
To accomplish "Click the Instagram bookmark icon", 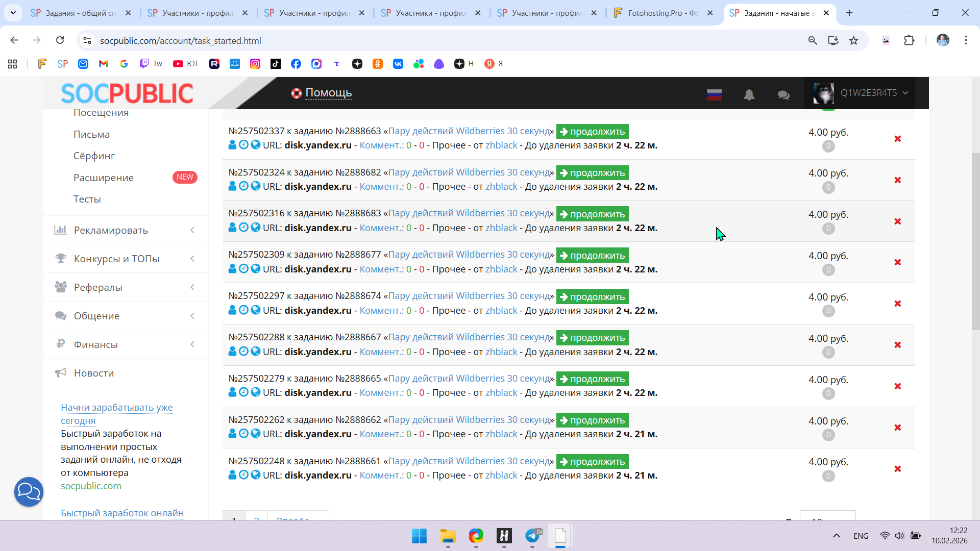I will coord(255,64).
